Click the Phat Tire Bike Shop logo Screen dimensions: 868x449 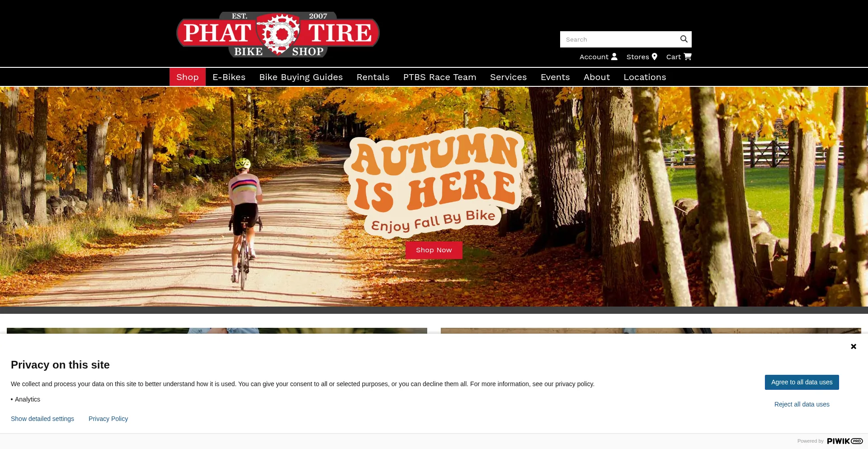[x=278, y=34]
